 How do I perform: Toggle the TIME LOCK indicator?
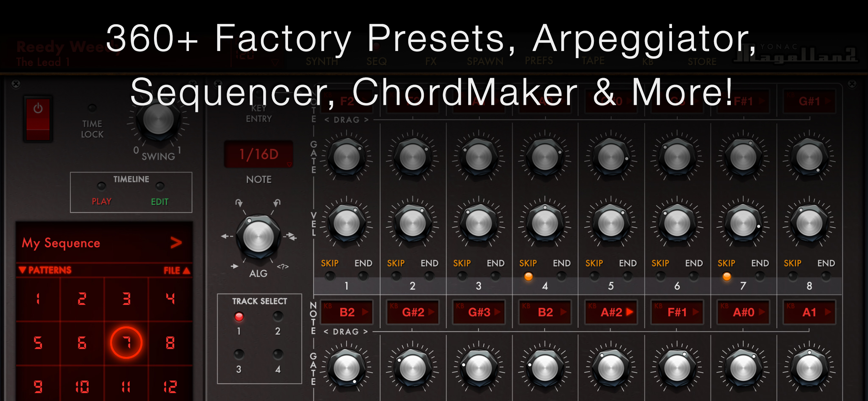pos(92,108)
